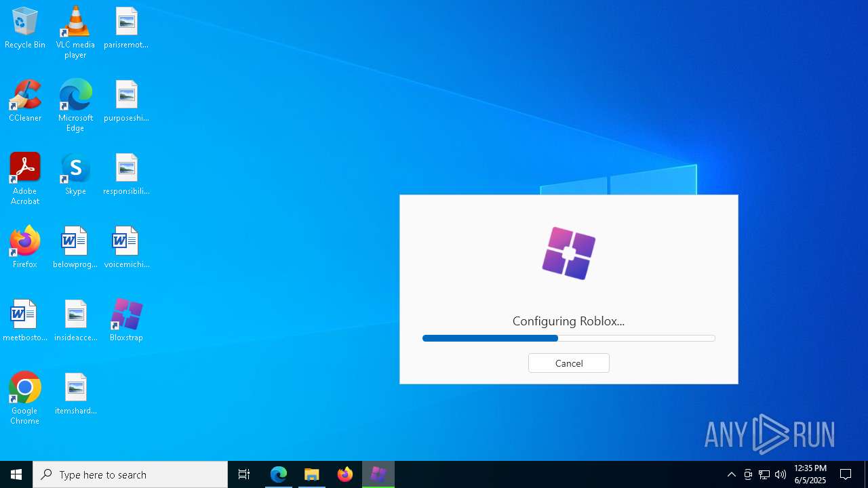Click the 'Configuring Roblox...' status text
Screen dimensions: 868x488
(x=568, y=321)
